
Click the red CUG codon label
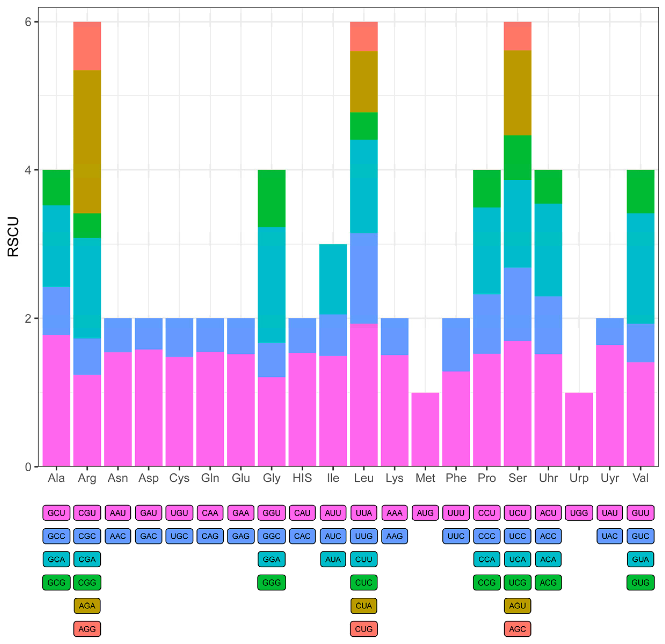click(364, 629)
